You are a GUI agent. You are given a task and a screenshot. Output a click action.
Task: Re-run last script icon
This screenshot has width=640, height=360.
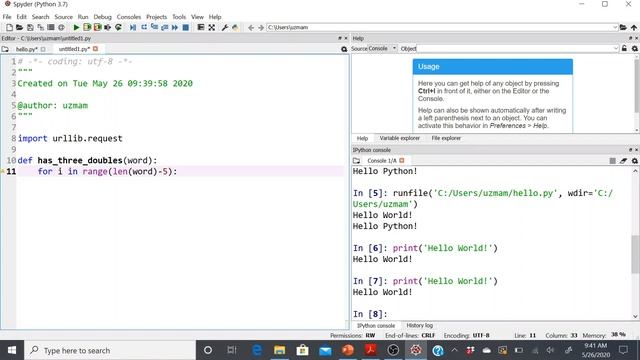point(118,27)
